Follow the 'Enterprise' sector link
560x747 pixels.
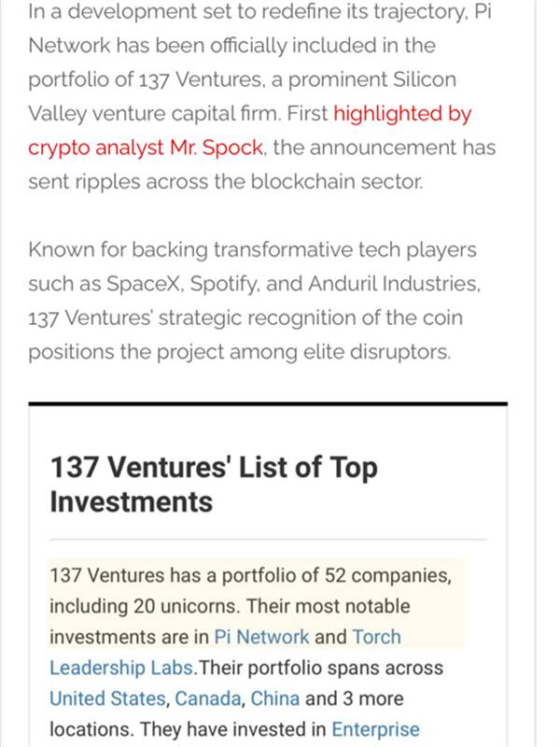376,730
